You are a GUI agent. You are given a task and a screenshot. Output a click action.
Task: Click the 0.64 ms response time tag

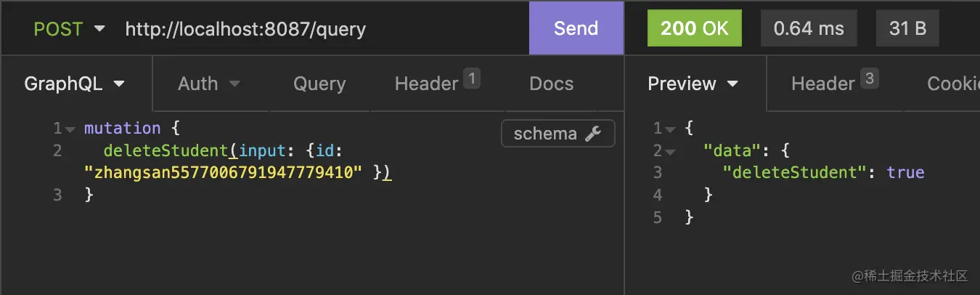(809, 28)
